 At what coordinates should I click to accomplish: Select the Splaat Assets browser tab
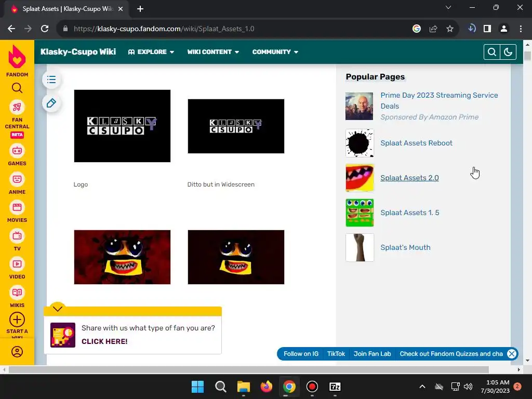point(66,9)
